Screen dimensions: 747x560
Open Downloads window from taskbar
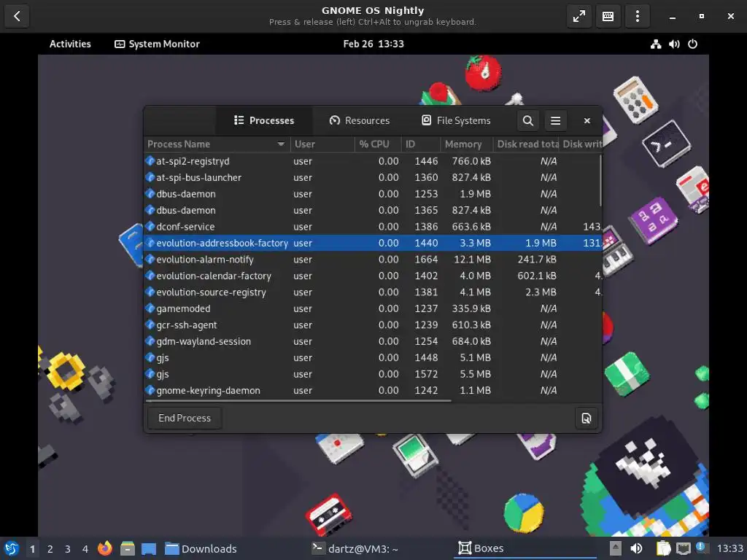pyautogui.click(x=201, y=548)
